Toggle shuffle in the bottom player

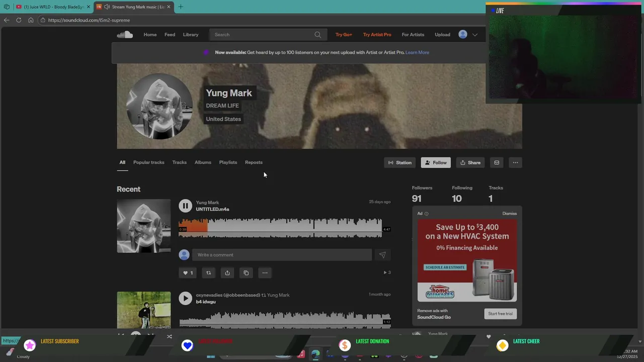point(170,336)
